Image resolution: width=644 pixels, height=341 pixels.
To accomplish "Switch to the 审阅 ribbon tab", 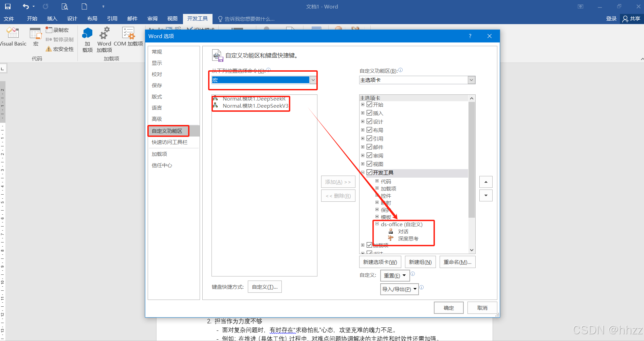I will click(x=152, y=19).
